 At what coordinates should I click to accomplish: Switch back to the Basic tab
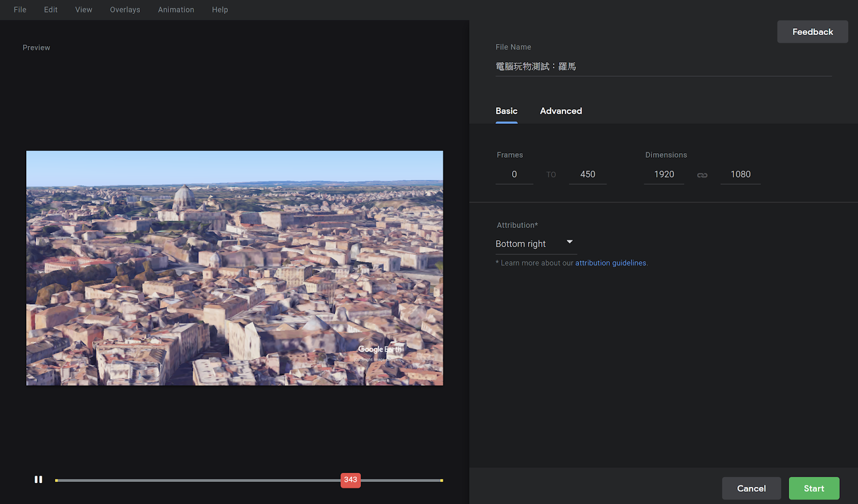[506, 111]
